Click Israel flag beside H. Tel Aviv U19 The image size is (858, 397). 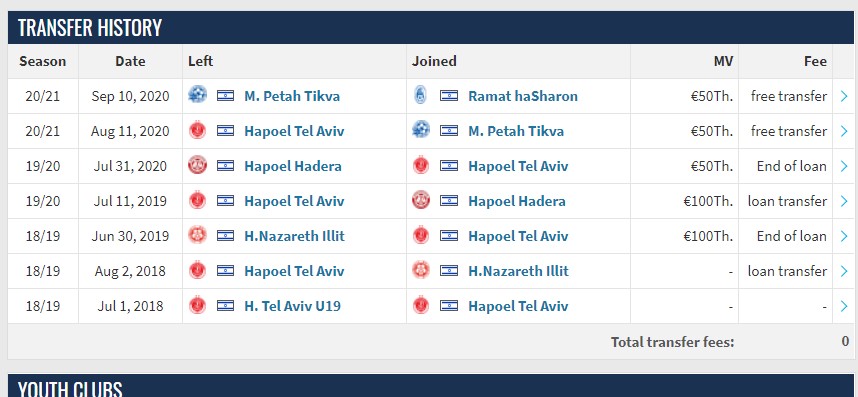[x=225, y=306]
